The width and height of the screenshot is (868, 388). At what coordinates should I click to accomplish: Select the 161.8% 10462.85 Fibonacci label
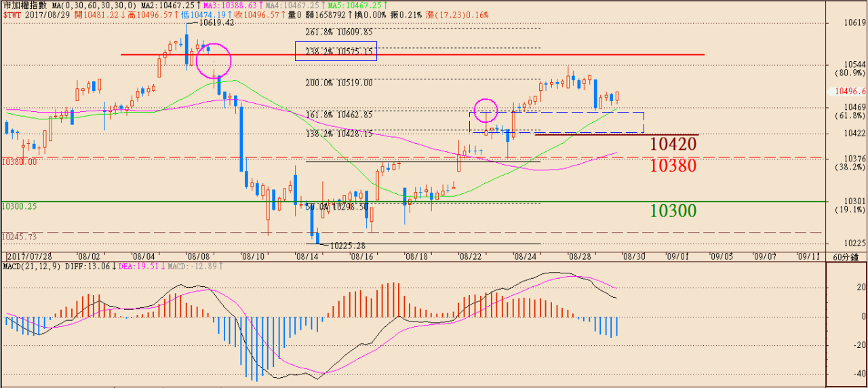tap(339, 115)
